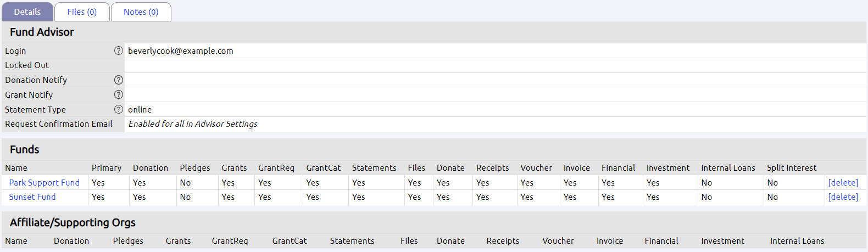868x252 pixels.
Task: Click the Affiliate/Supporting Orgs section heading
Action: [73, 223]
